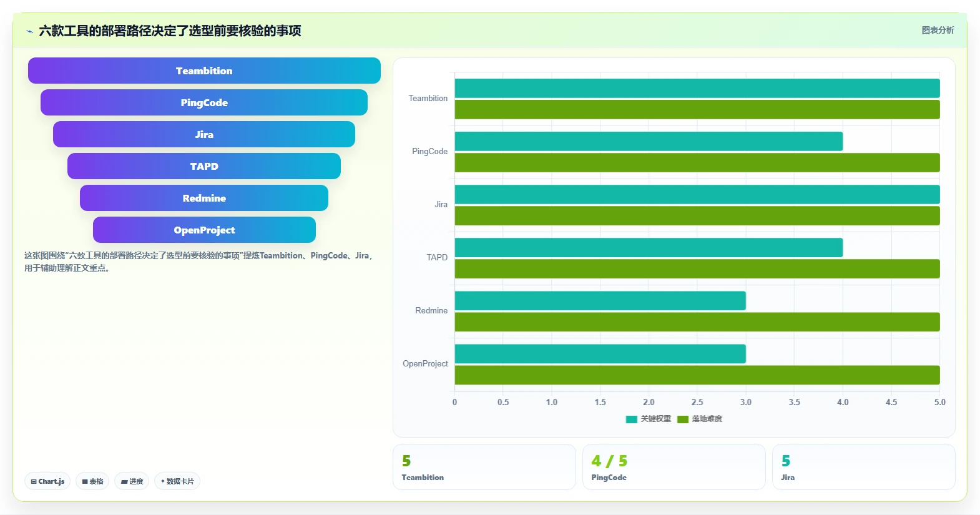This screenshot has width=980, height=515.
Task: Click the 图表分析 label
Action: [x=938, y=30]
